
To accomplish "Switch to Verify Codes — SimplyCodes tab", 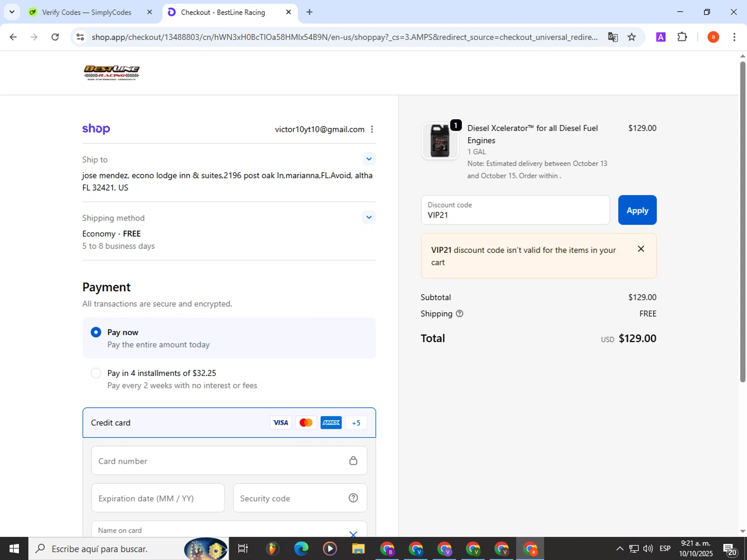I will click(87, 12).
